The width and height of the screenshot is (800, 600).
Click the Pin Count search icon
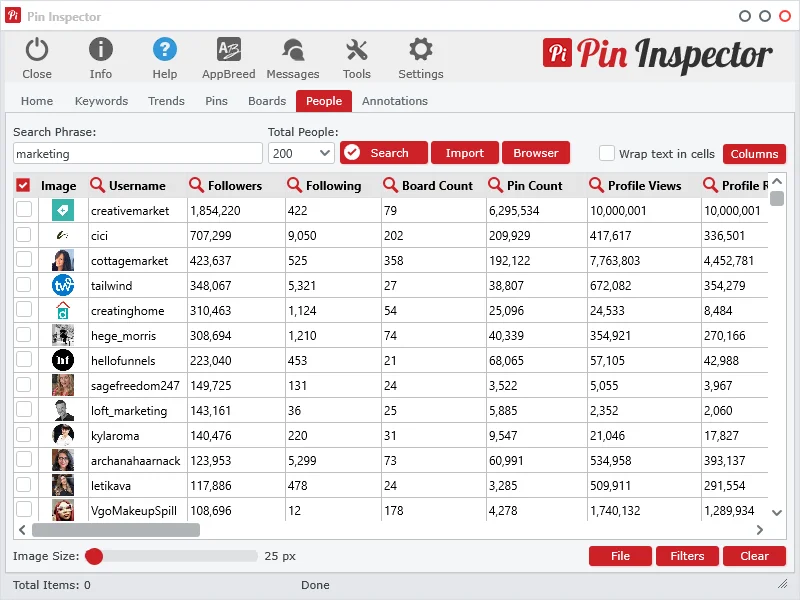495,185
